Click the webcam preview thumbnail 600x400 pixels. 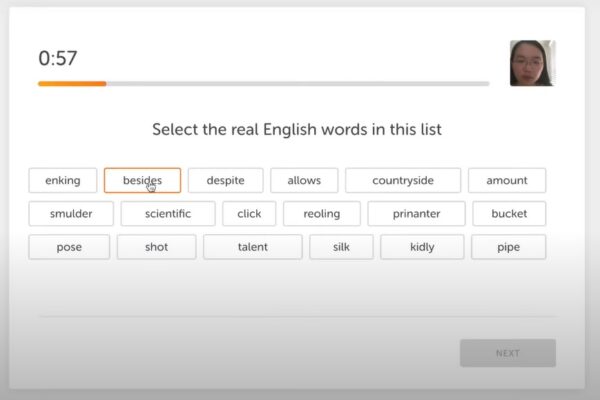click(533, 63)
